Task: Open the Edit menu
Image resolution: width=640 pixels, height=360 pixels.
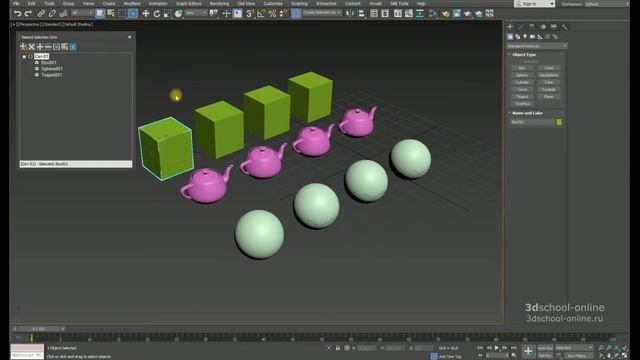Action: 31,4
